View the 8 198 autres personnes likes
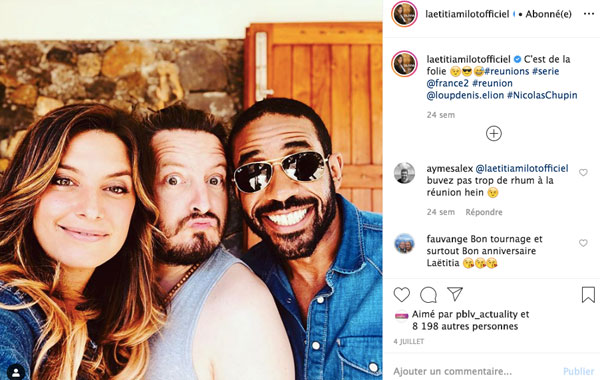Image resolution: width=600 pixels, height=380 pixels. 465,326
